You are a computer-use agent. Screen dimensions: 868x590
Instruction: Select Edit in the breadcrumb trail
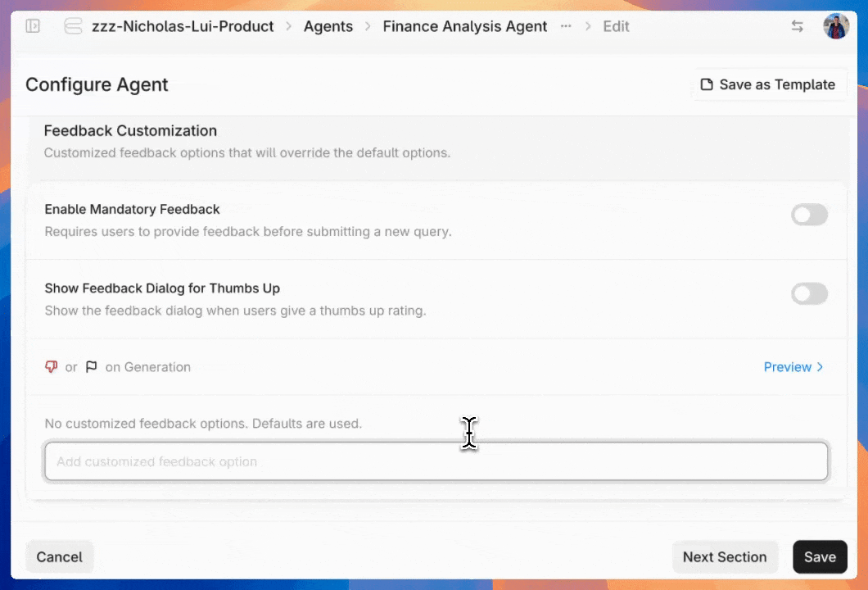click(x=616, y=25)
